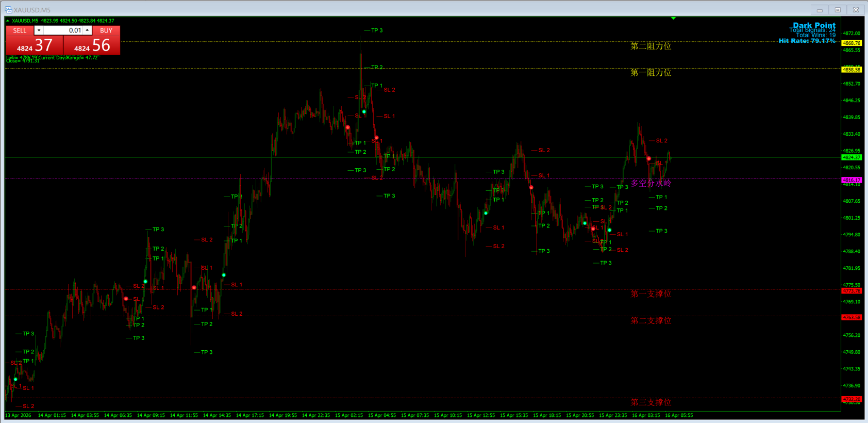The width and height of the screenshot is (868, 423).
Task: Click the 4743.35 price scale value
Action: pyautogui.click(x=852, y=369)
